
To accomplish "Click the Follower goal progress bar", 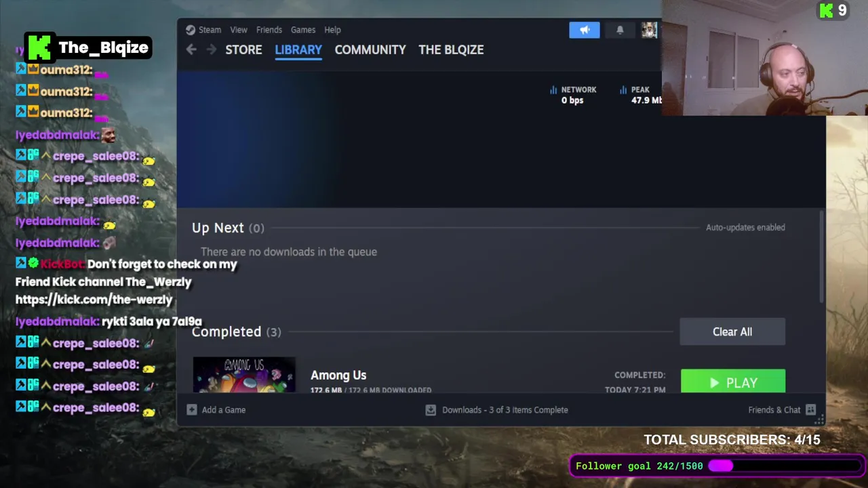I will tap(785, 466).
